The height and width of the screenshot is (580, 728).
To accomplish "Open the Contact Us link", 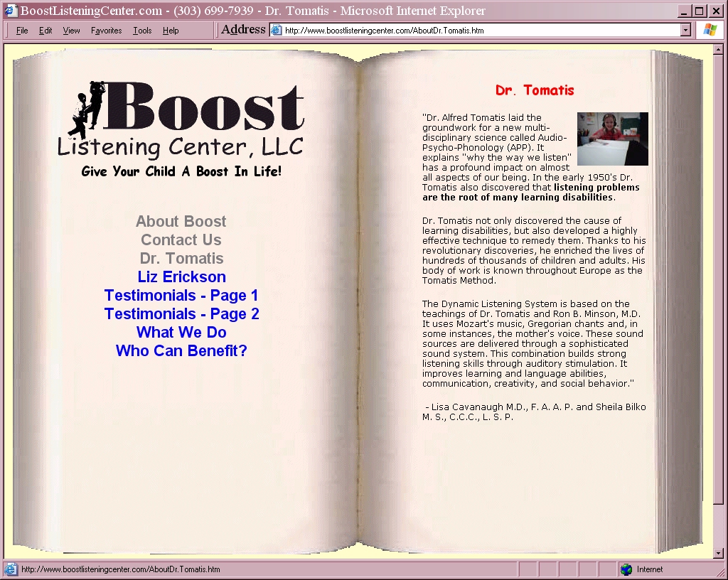I will click(181, 240).
